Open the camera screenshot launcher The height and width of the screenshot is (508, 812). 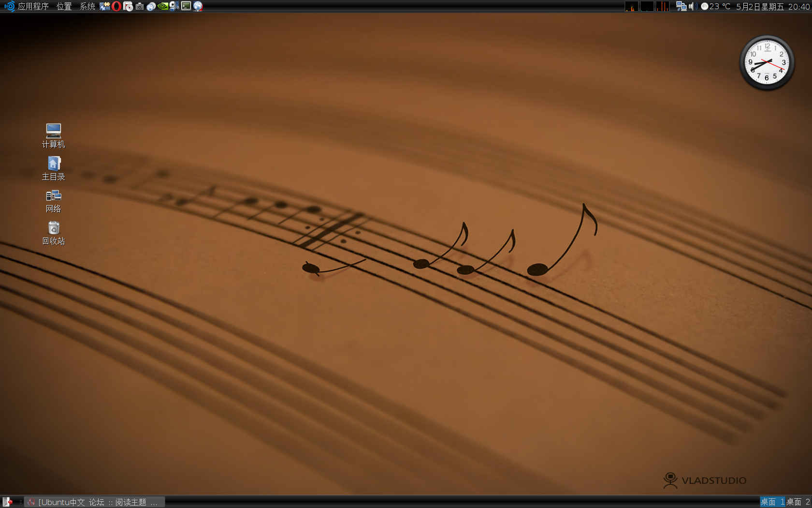(x=140, y=6)
